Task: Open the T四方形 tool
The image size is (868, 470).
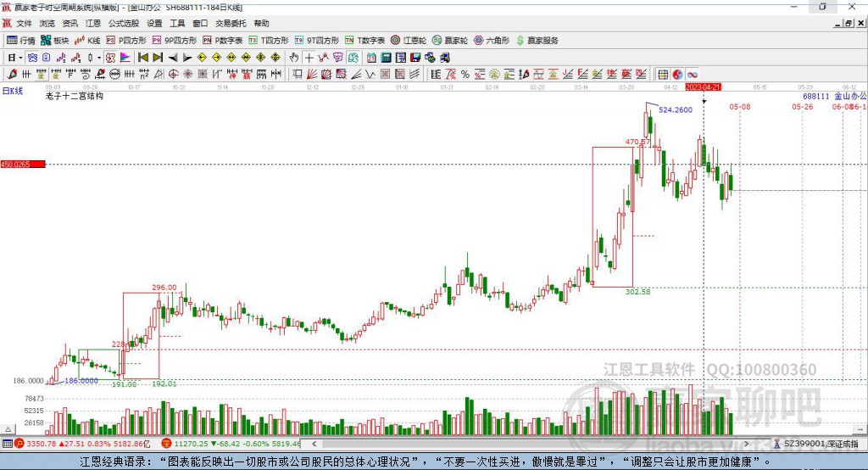Action: coord(269,41)
